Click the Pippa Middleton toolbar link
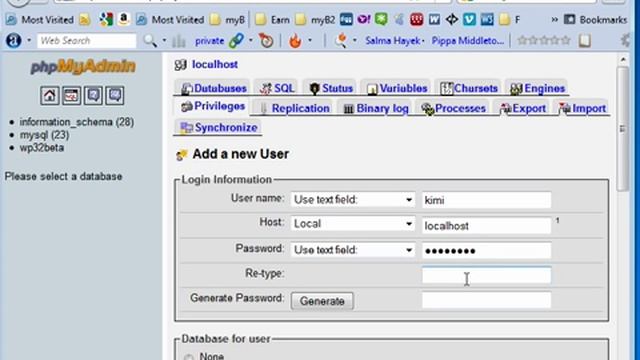 pyautogui.click(x=468, y=40)
